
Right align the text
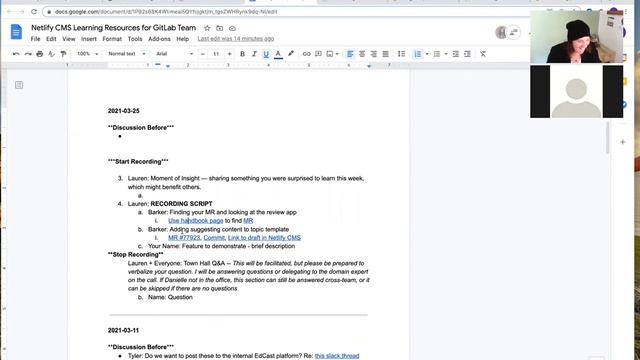[373, 54]
